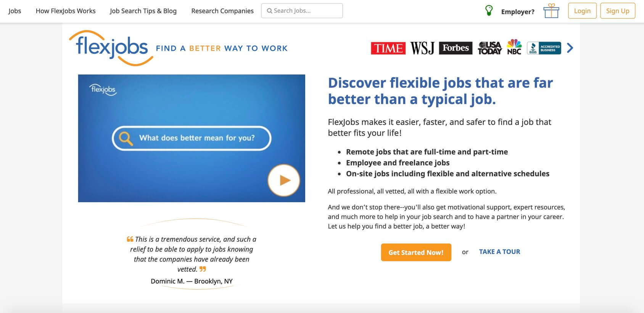Open the Jobs menu
Screen dimensions: 644x313
tap(15, 11)
